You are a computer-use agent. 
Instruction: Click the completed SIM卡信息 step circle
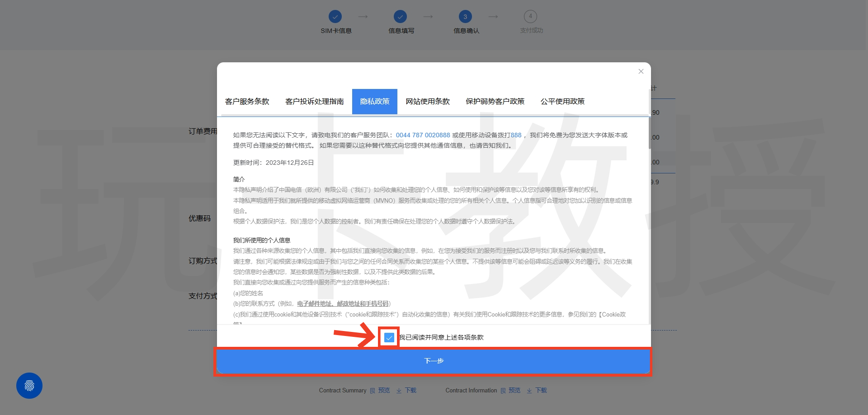(x=335, y=17)
